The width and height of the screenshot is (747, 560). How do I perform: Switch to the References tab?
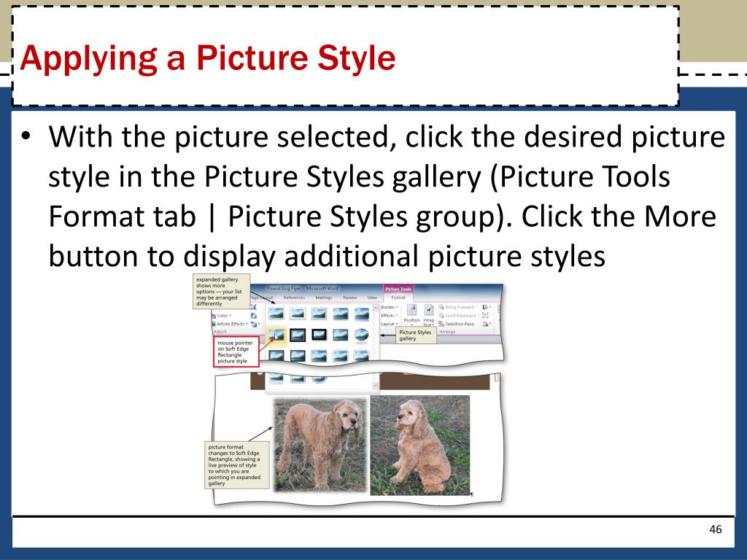(x=294, y=297)
